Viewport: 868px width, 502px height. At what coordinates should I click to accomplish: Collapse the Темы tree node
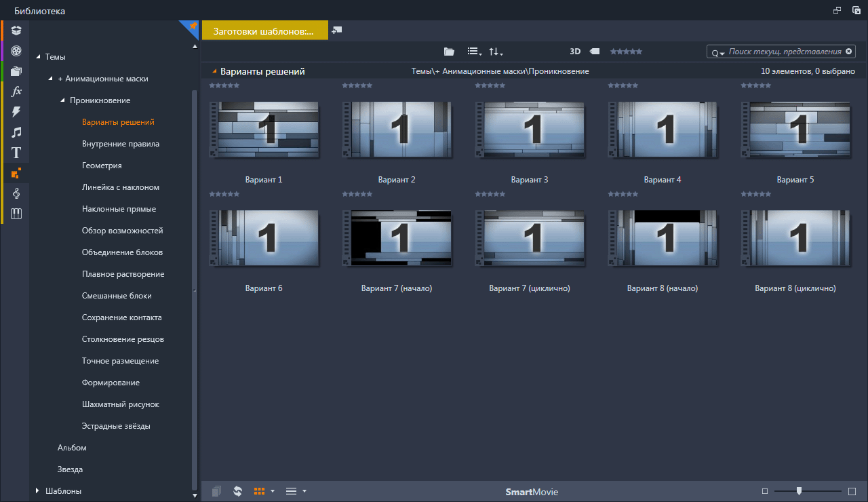(38, 57)
